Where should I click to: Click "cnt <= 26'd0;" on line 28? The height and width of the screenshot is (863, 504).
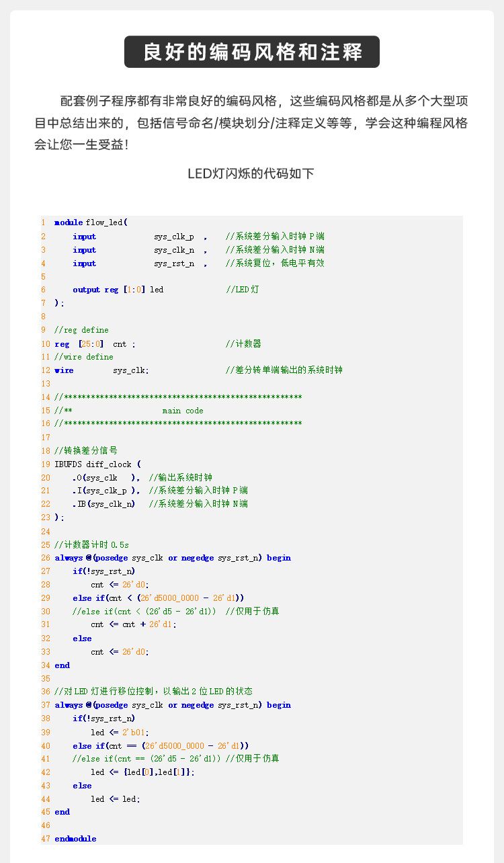(x=120, y=585)
